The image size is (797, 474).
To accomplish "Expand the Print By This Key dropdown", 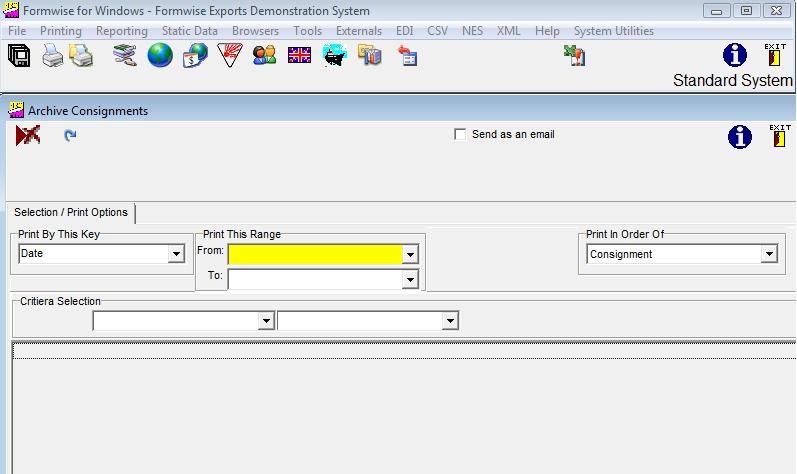I will coord(176,255).
